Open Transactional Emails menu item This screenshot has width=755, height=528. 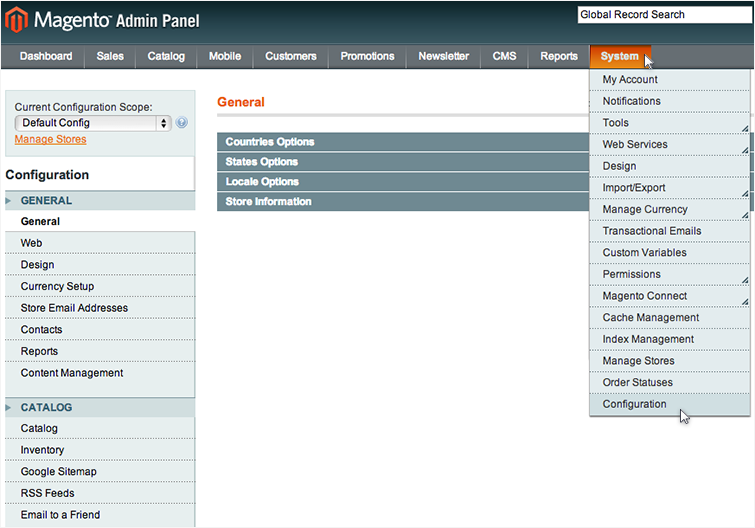[669, 231]
